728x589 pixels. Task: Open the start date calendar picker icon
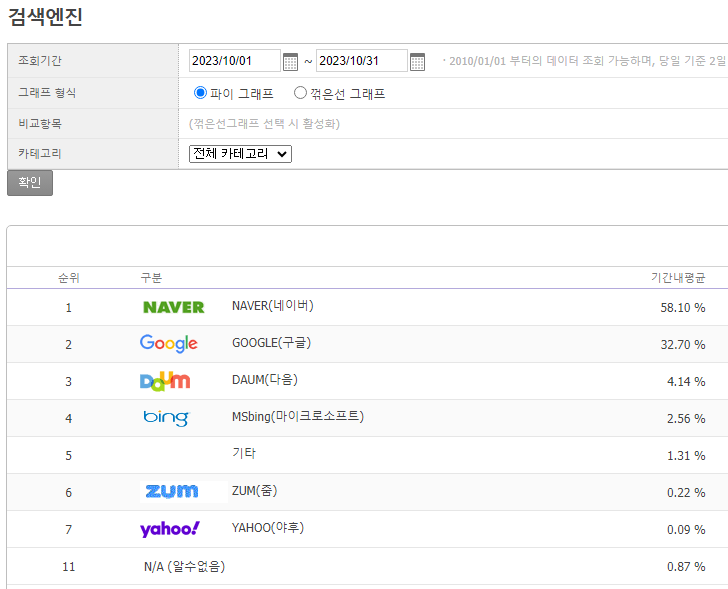coord(291,61)
